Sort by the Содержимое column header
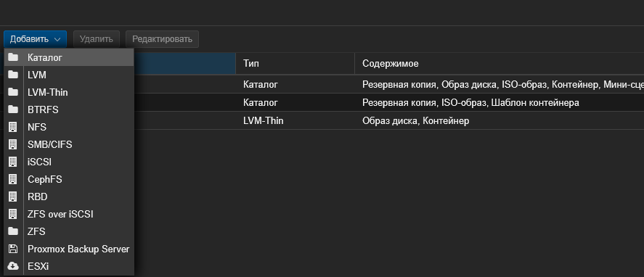Viewport: 644px width, 277px height. point(499,64)
